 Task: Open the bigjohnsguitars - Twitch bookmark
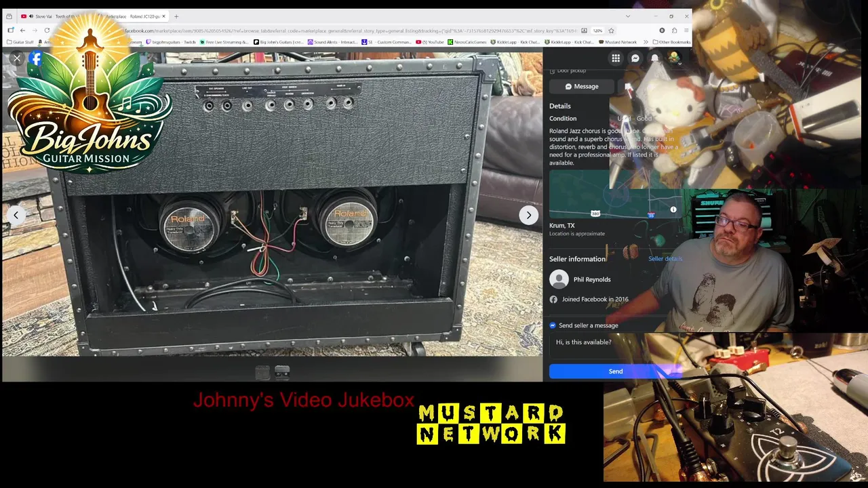(x=171, y=42)
